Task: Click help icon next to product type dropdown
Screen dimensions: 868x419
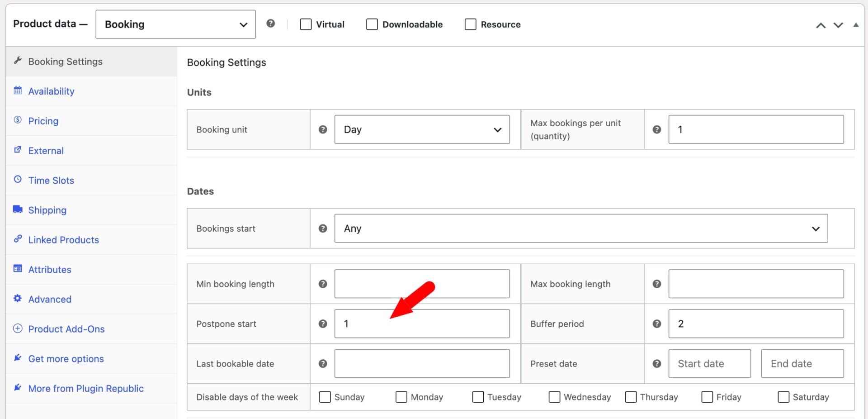Action: 270,24
